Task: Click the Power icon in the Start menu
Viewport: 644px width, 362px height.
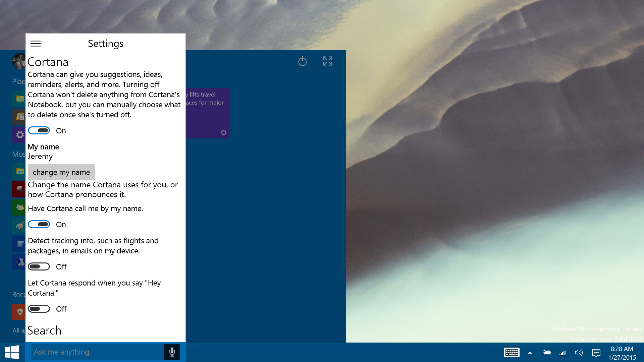Action: tap(303, 61)
